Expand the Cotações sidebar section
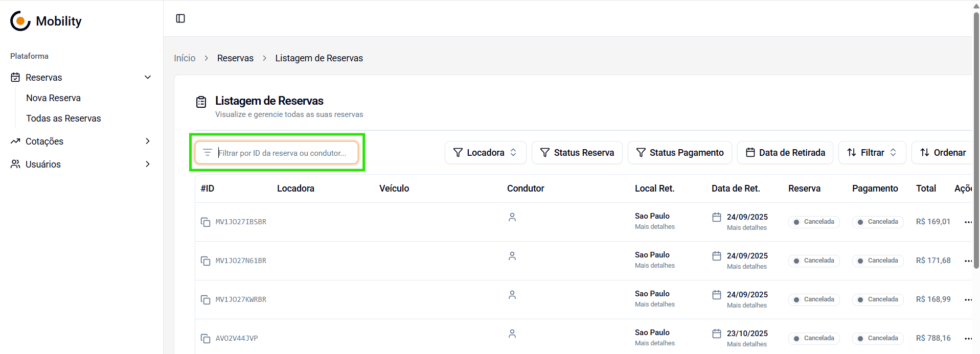This screenshot has width=980, height=354. pyautogui.click(x=148, y=141)
